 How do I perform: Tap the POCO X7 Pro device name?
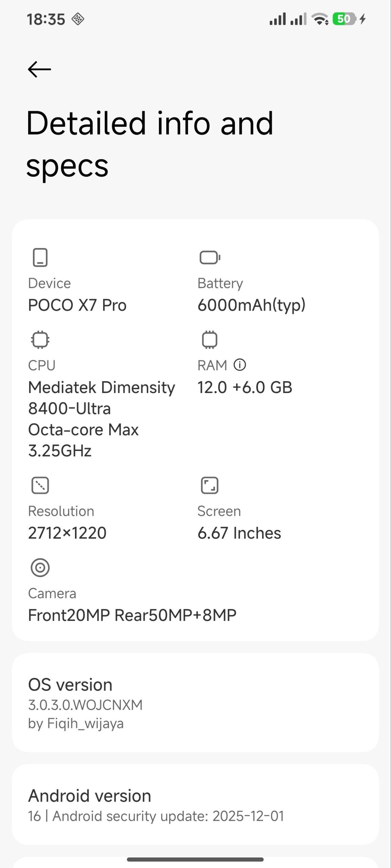tap(77, 305)
